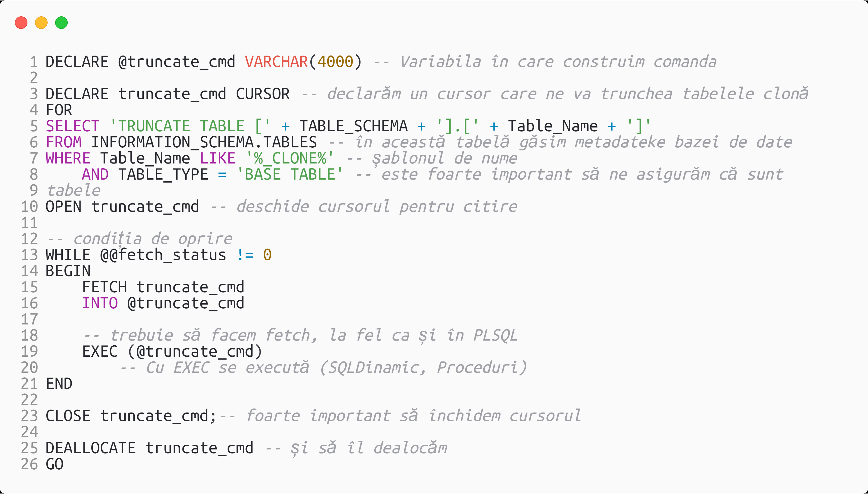Click the 'BASE TABLE' string on line 8
This screenshot has width=868, height=494.
(290, 174)
